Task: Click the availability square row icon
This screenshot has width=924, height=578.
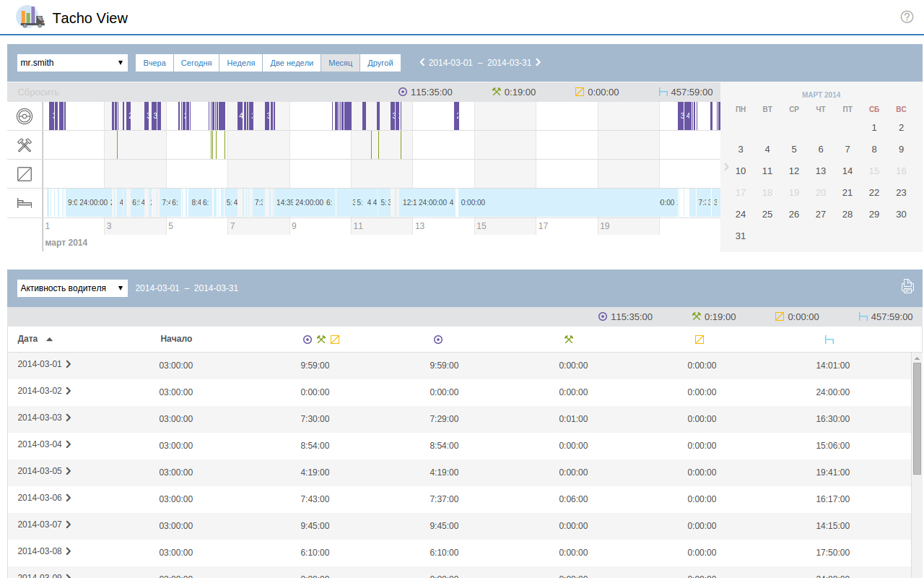Action: 25,174
